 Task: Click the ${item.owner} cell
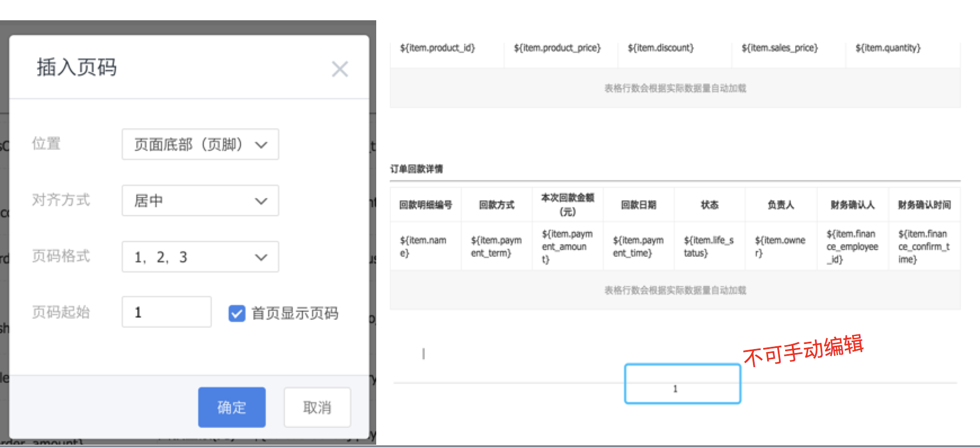click(781, 247)
